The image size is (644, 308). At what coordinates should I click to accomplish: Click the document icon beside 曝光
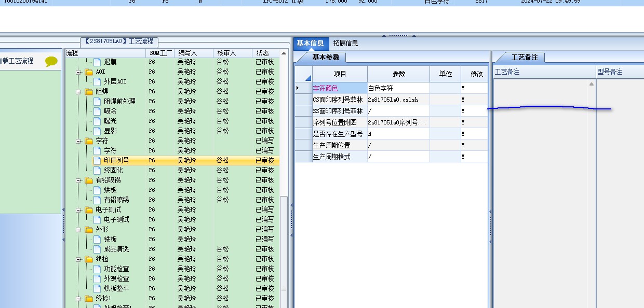[97, 121]
